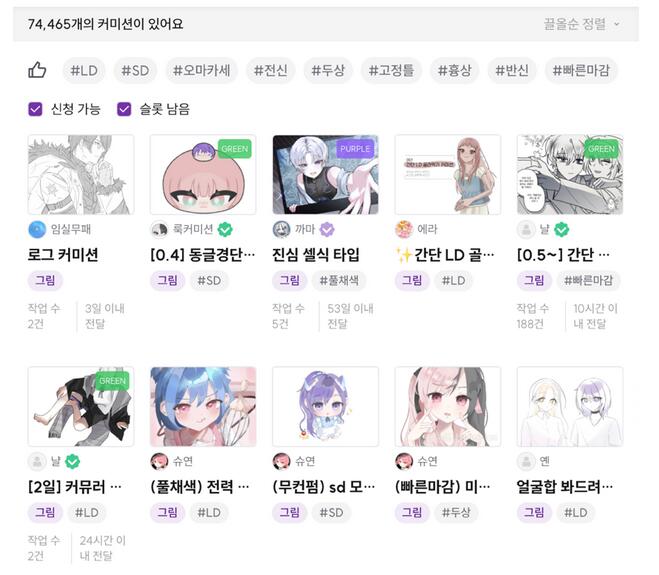Uncheck the 슬롯 남음 checkbox
The image size is (659, 575).
[x=124, y=109]
